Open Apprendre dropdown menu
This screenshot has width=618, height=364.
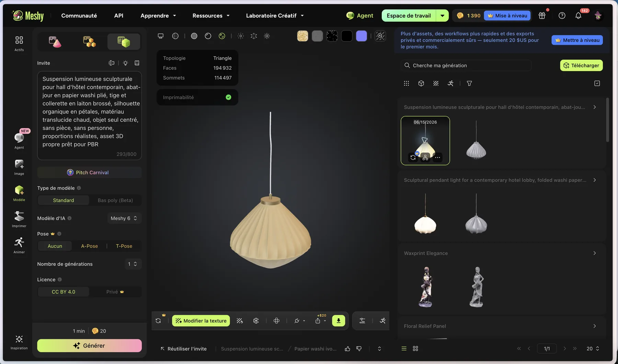(x=158, y=15)
